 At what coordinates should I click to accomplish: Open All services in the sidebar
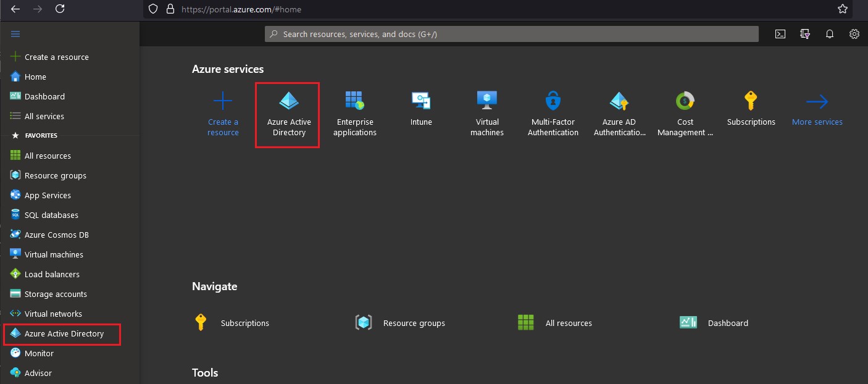click(x=44, y=116)
